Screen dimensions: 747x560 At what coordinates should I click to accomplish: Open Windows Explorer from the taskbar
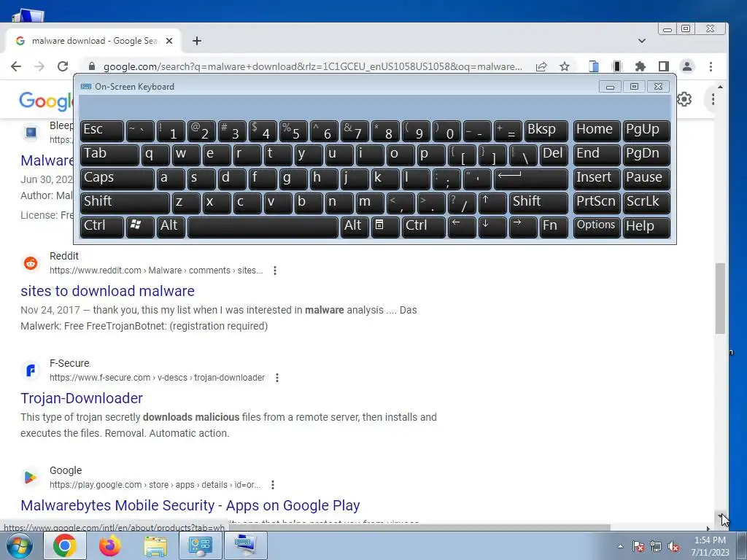click(155, 545)
